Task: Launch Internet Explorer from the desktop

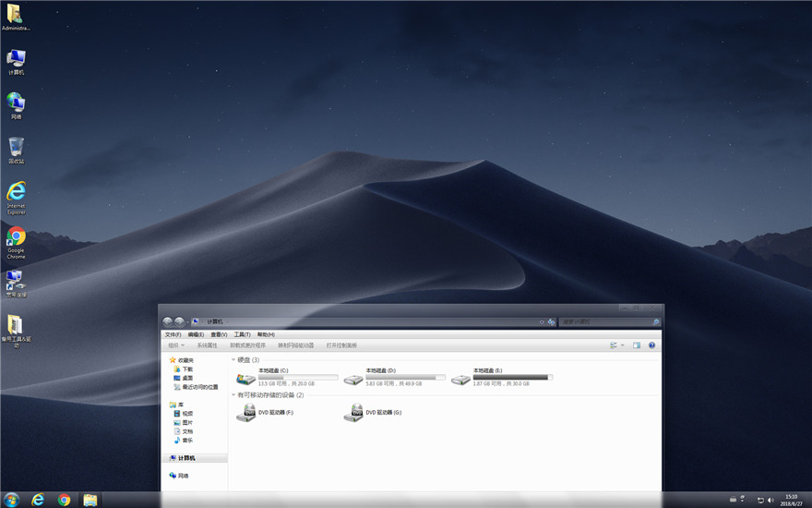Action: pos(16,198)
